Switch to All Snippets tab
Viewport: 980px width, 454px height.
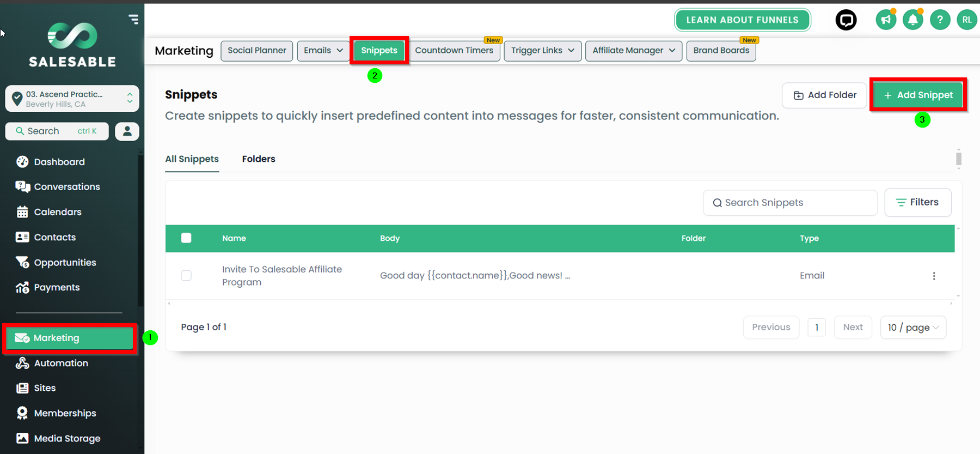192,159
